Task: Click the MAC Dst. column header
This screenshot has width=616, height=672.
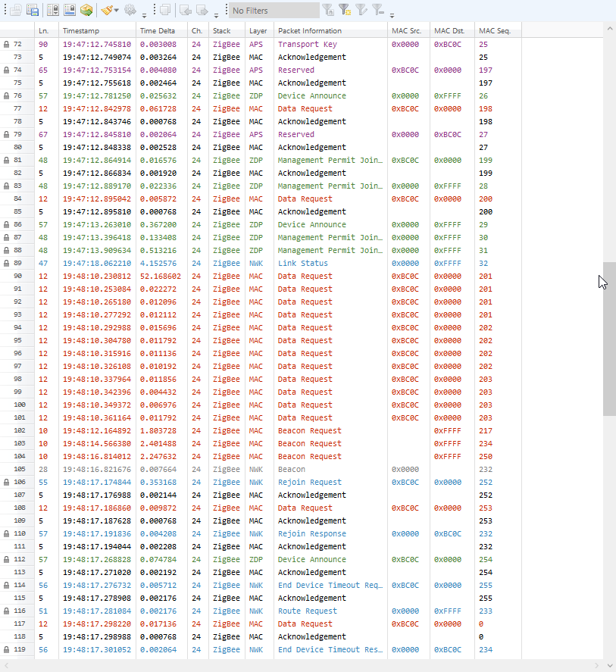Action: point(452,31)
